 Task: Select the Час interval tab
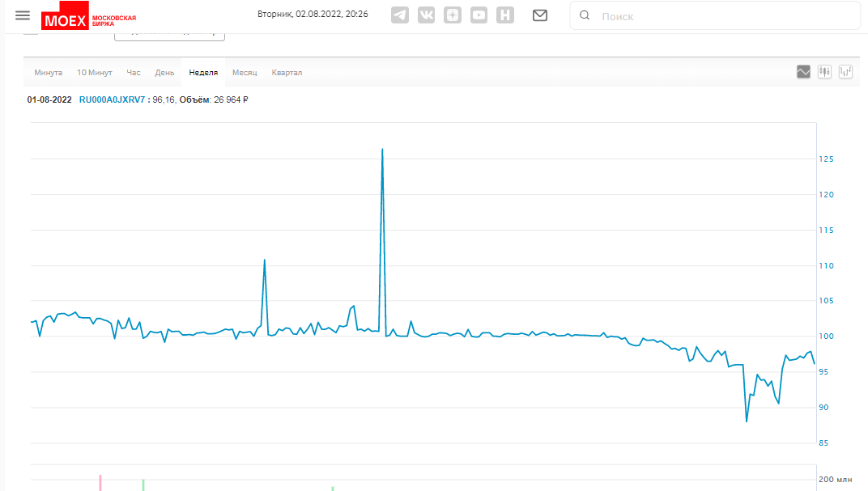click(x=134, y=73)
